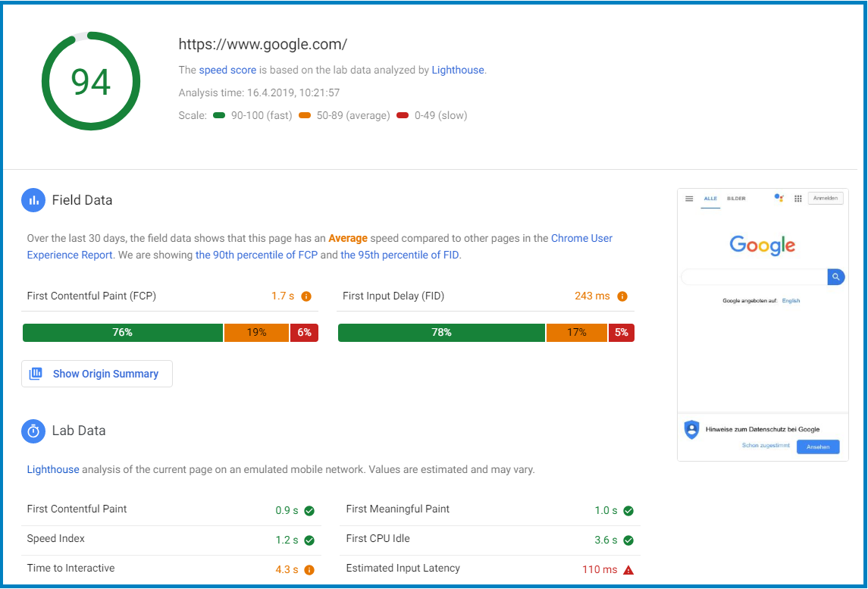Viewport: 868px width, 589px height.
Task: Click the privacy shield icon in preview
Action: point(691,430)
